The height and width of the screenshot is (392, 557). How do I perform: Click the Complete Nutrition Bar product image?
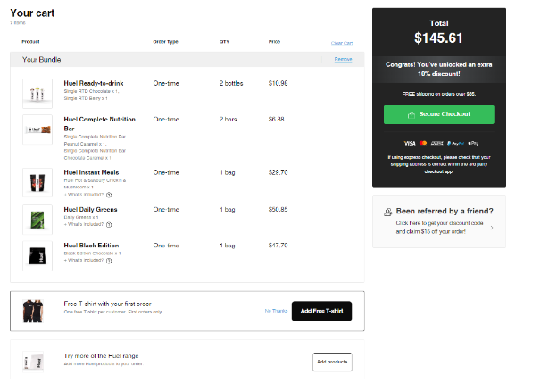tap(37, 129)
